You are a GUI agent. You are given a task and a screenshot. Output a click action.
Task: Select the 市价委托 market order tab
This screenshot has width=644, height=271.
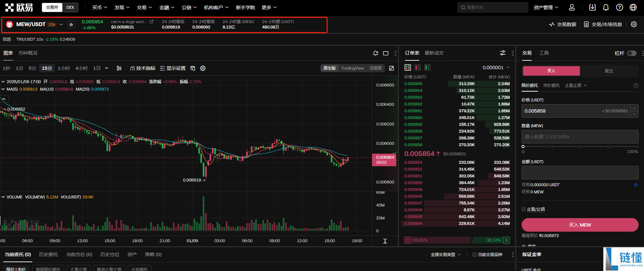click(x=551, y=85)
